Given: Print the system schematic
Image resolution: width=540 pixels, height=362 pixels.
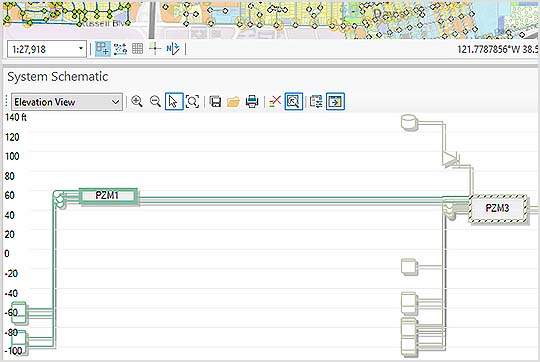Looking at the screenshot, I should [x=252, y=102].
